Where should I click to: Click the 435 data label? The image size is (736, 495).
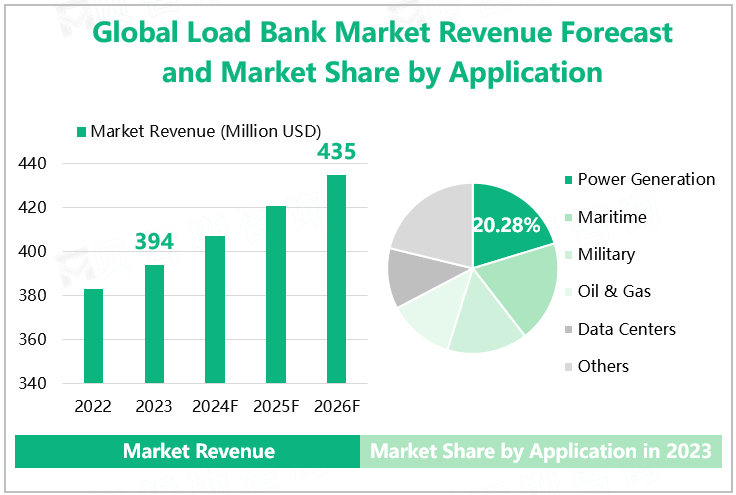(336, 153)
